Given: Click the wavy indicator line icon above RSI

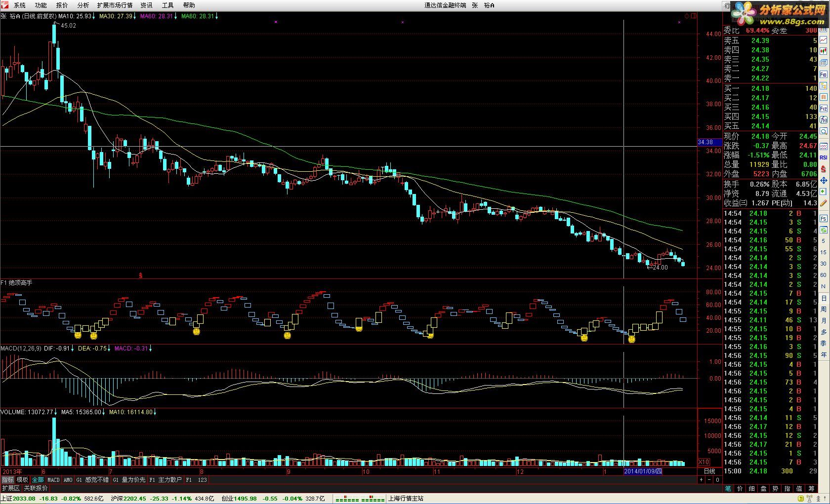Looking at the screenshot, I should coord(824,147).
